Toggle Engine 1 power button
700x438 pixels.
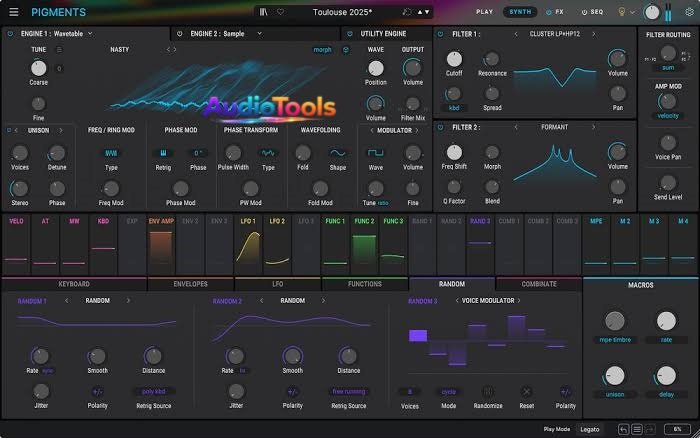(10, 34)
